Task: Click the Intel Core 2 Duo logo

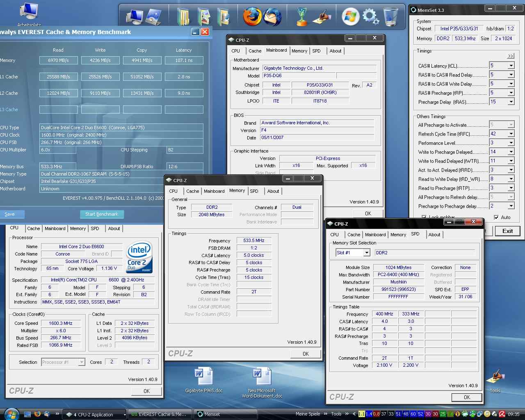Action: (x=139, y=257)
